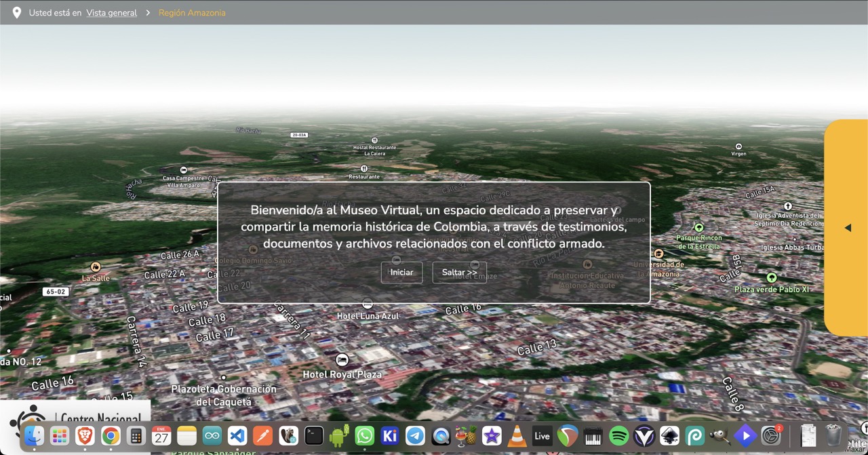Image resolution: width=868 pixels, height=455 pixels.
Task: Open Terminal from the dock
Action: (x=314, y=436)
